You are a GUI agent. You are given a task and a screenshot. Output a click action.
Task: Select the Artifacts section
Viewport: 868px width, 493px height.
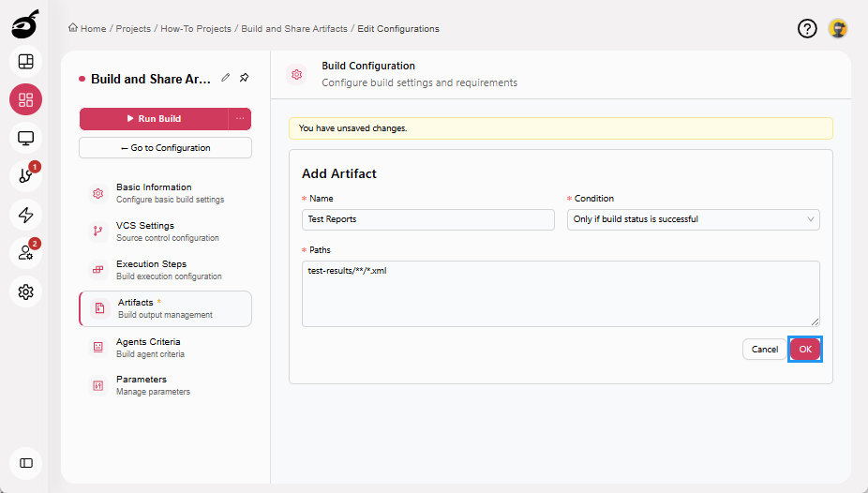165,308
